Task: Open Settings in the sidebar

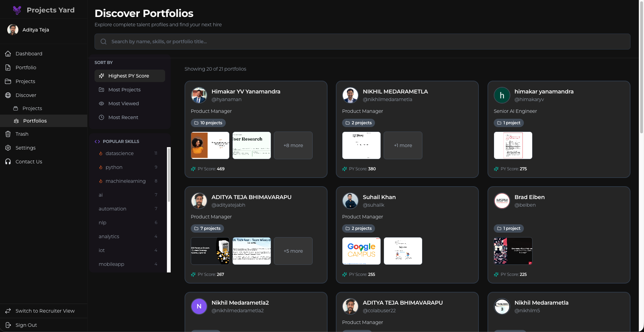Action: click(x=44, y=148)
